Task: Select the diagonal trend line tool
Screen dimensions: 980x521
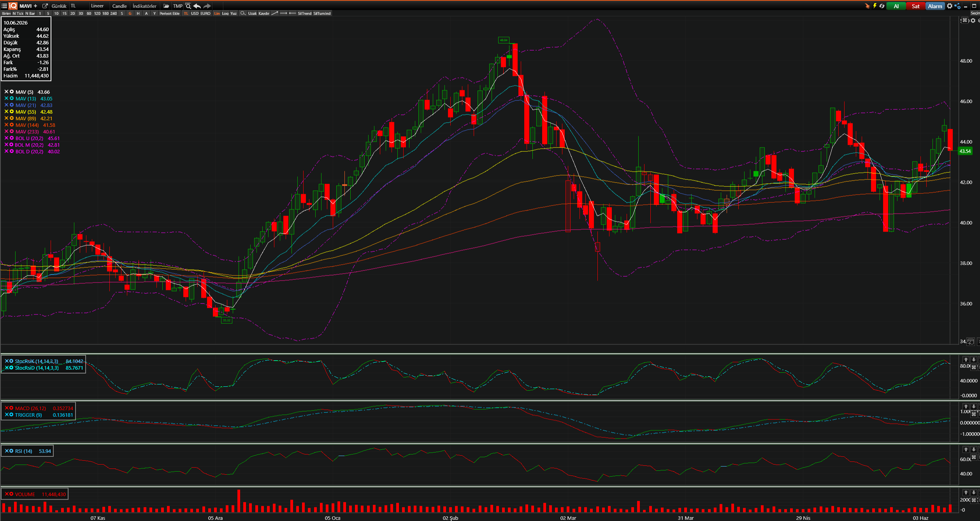Action: (x=275, y=13)
